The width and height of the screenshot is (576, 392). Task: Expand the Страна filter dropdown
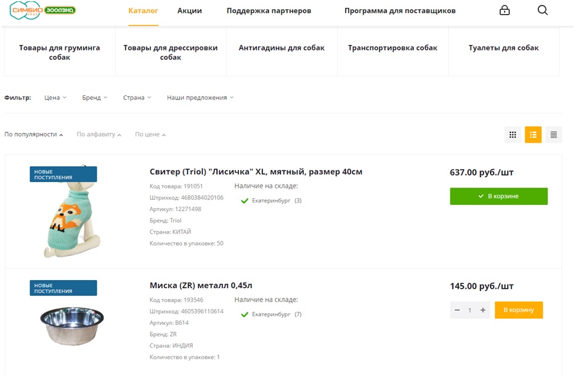[x=137, y=98]
